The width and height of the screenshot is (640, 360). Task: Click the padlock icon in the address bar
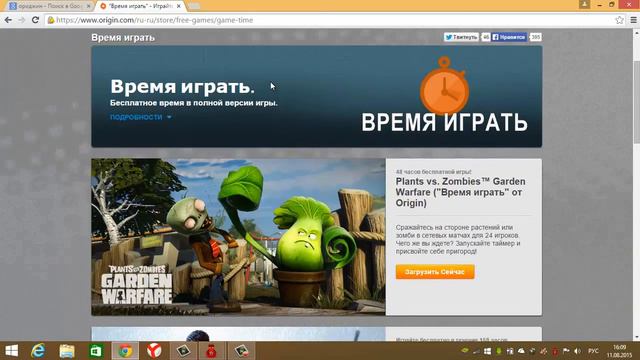pos(51,20)
